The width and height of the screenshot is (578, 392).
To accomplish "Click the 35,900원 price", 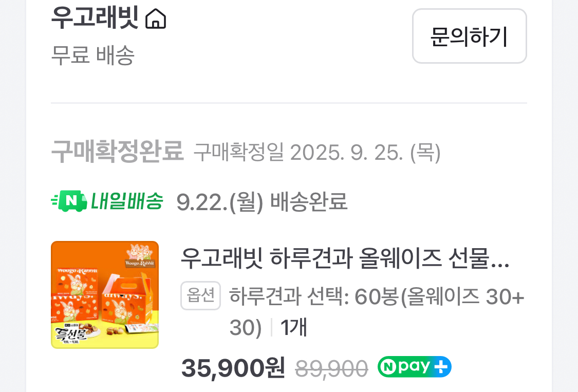I will (x=233, y=368).
